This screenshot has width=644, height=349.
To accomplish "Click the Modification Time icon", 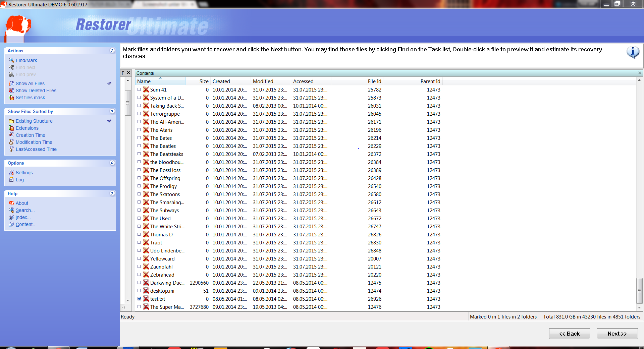I will pyautogui.click(x=11, y=142).
